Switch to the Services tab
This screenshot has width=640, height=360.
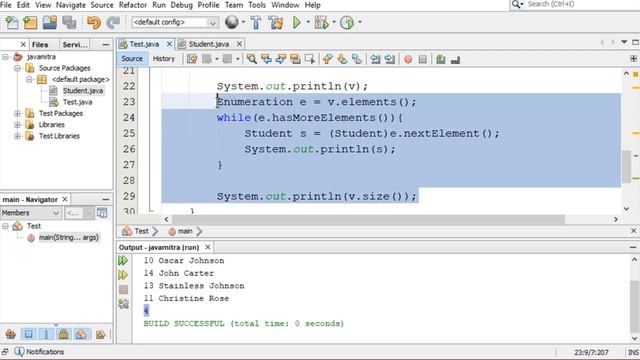(x=74, y=44)
